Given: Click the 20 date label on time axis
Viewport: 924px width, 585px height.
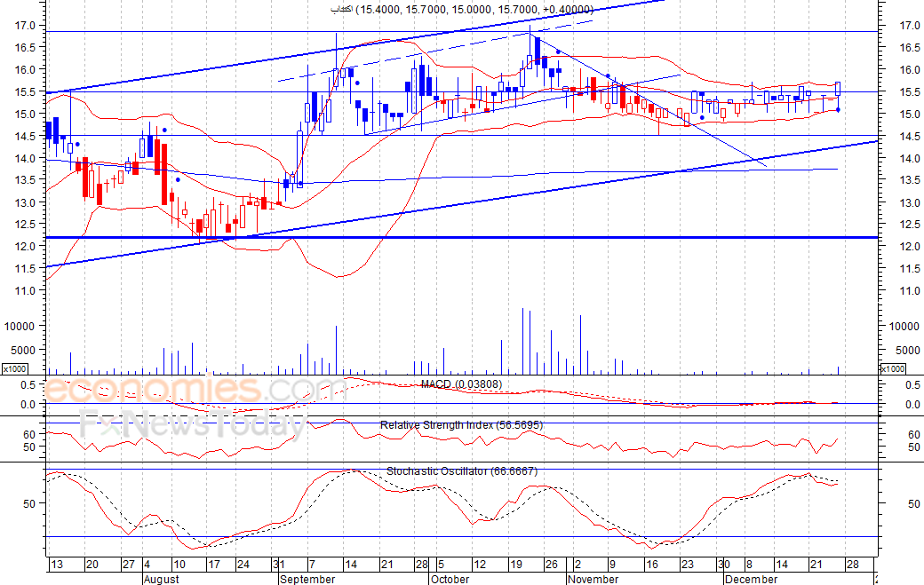Looking at the screenshot, I should pyautogui.click(x=92, y=565).
